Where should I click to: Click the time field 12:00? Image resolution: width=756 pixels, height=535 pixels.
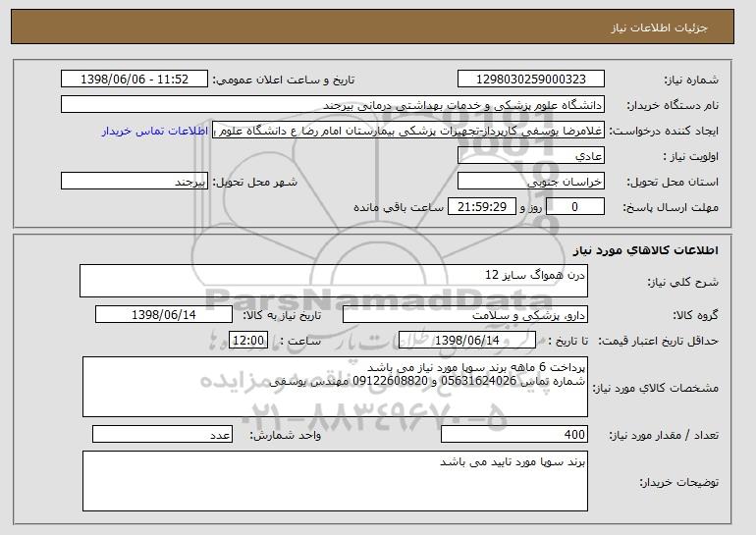tap(248, 341)
